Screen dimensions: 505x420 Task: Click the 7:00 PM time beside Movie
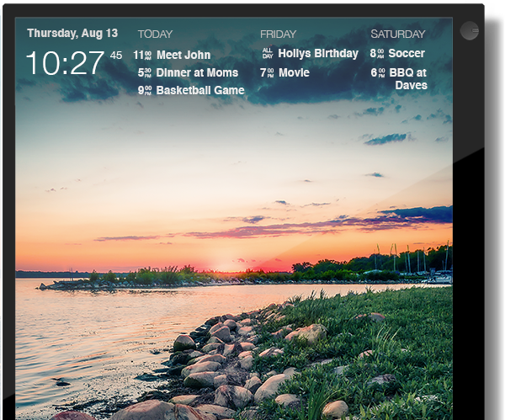point(267,72)
